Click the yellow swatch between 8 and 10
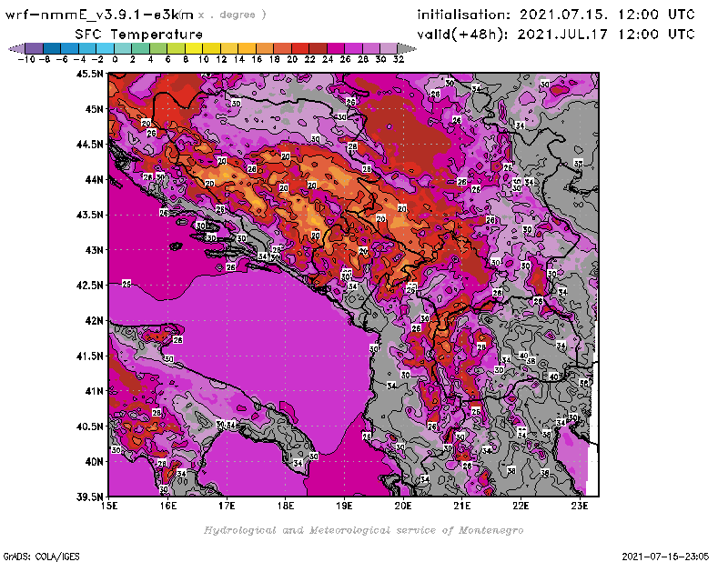Screen dimensions: 728x562 (194, 48)
